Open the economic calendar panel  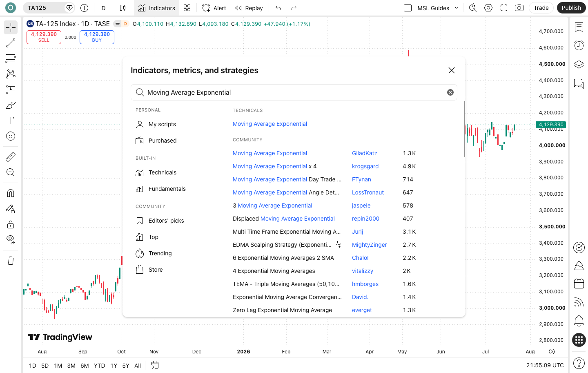click(x=579, y=284)
